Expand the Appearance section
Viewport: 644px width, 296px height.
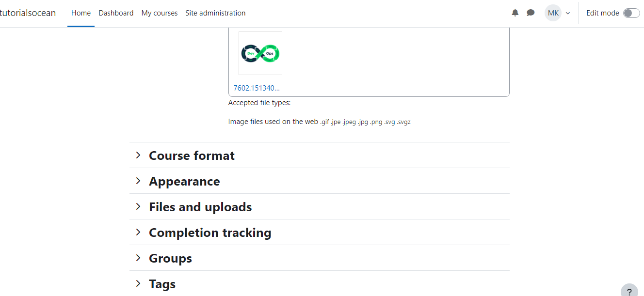coord(184,181)
